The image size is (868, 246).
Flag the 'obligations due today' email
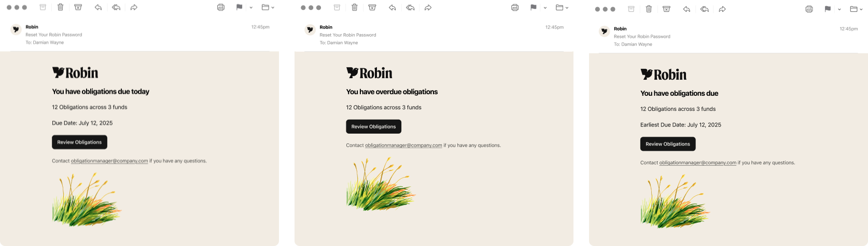tap(239, 7)
